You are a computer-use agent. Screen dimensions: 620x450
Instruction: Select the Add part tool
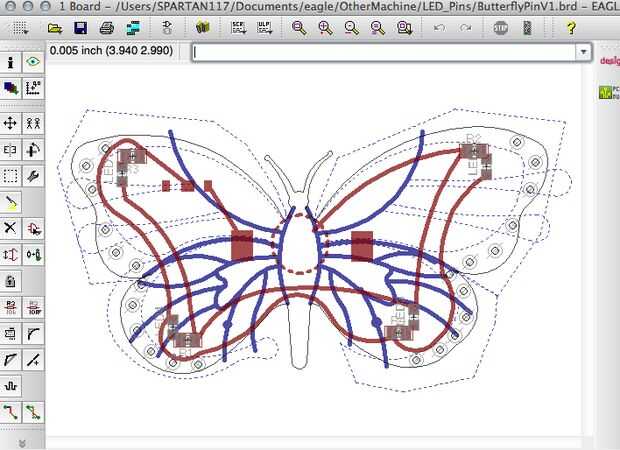point(33,228)
